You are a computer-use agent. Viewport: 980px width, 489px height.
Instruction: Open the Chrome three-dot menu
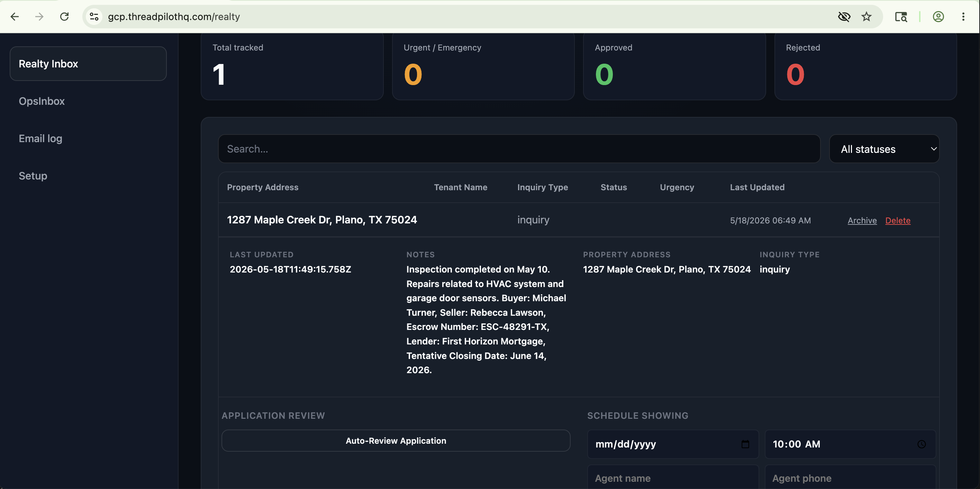(x=963, y=17)
